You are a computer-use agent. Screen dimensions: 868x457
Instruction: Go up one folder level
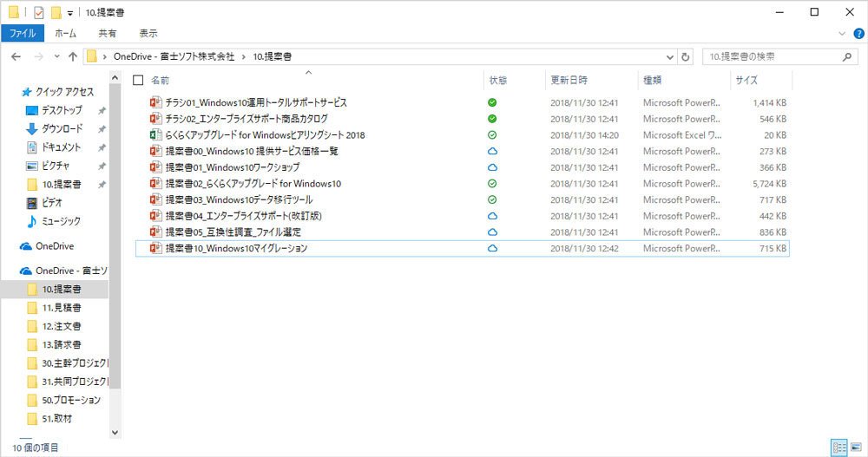pos(73,56)
